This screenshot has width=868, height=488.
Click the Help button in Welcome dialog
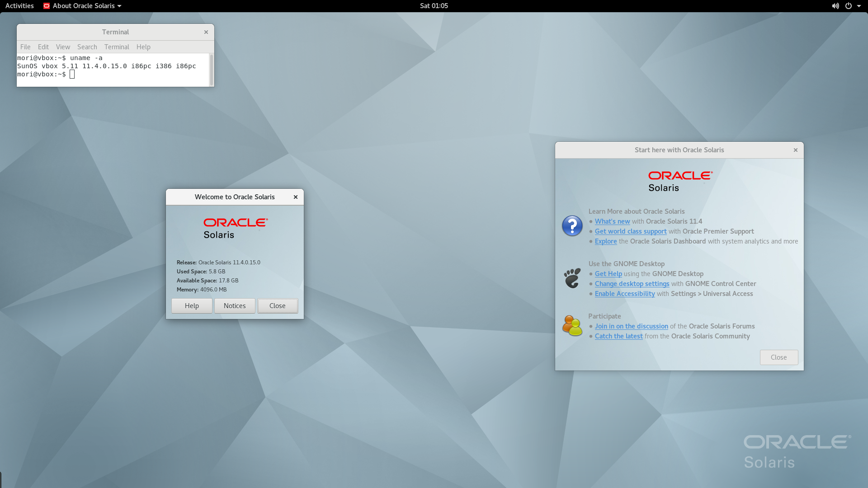[191, 305]
